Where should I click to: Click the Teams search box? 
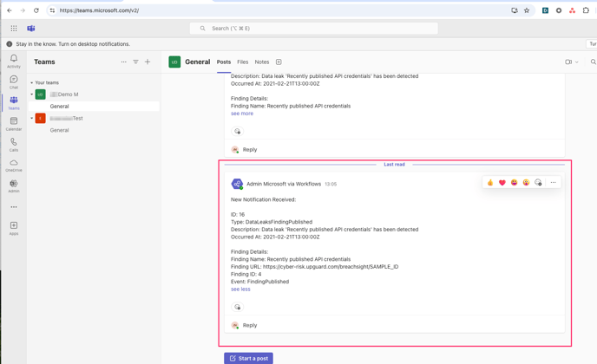314,28
